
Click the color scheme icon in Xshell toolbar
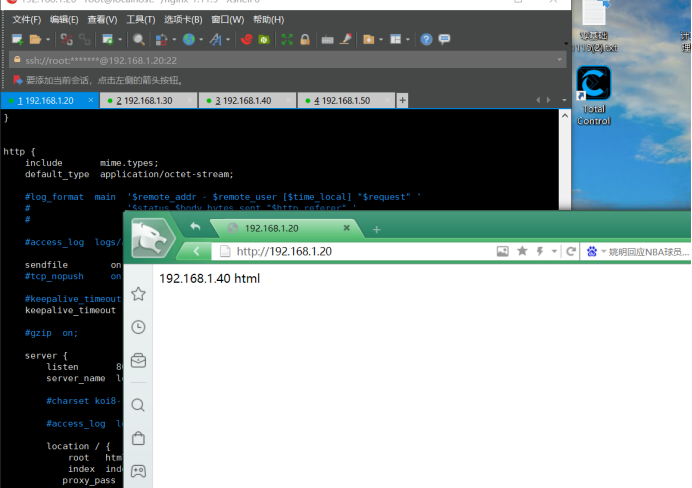click(162, 40)
